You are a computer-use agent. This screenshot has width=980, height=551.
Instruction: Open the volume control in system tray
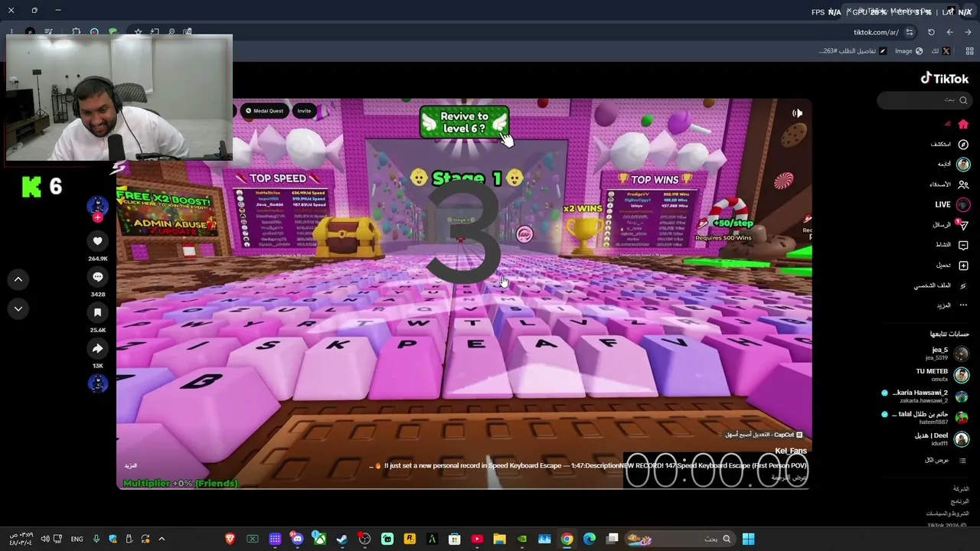45,539
